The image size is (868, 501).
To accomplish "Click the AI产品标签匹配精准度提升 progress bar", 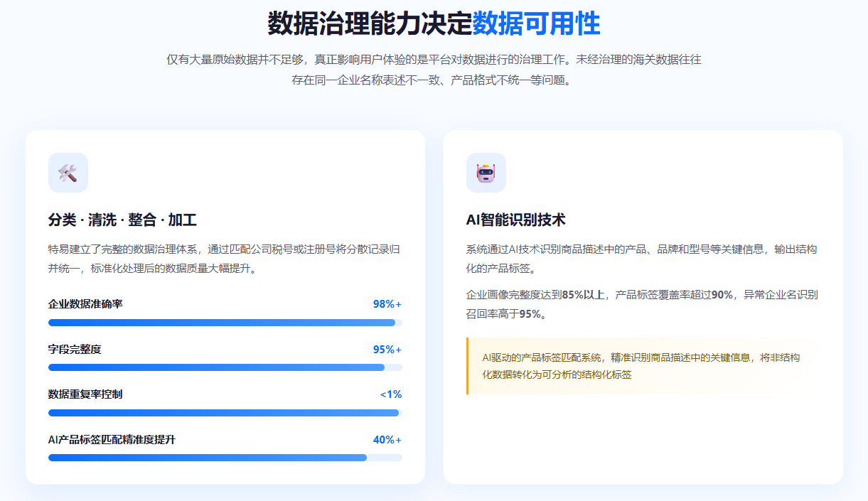I will click(225, 458).
